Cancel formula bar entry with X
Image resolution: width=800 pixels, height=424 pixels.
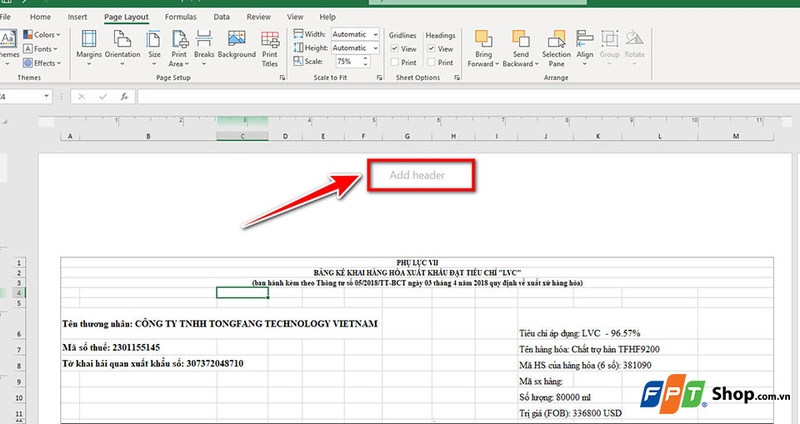(x=82, y=96)
